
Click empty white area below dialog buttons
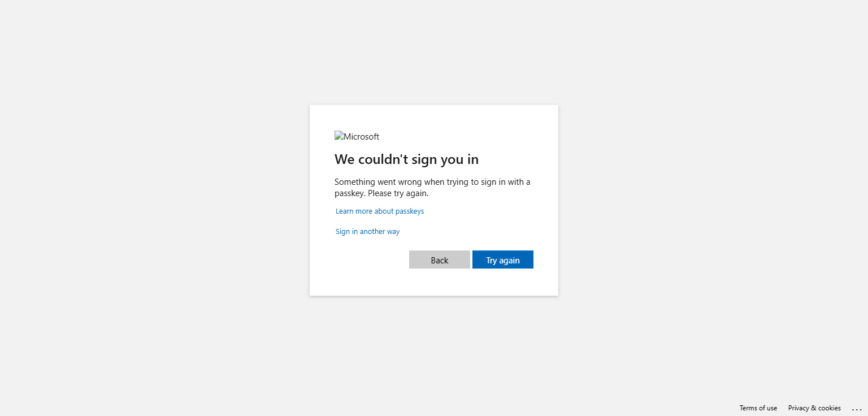pos(434,281)
